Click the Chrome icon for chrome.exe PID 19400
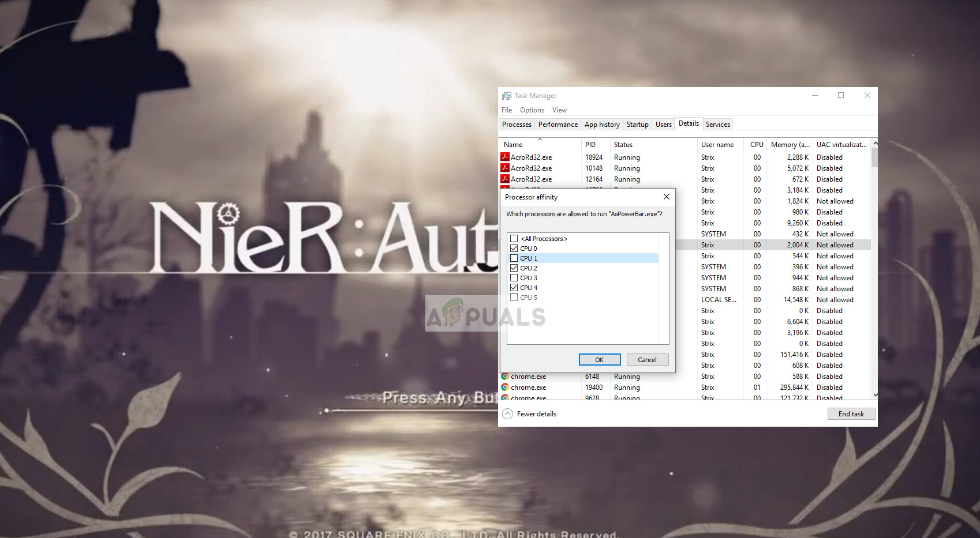This screenshot has width=980, height=538. tap(505, 387)
